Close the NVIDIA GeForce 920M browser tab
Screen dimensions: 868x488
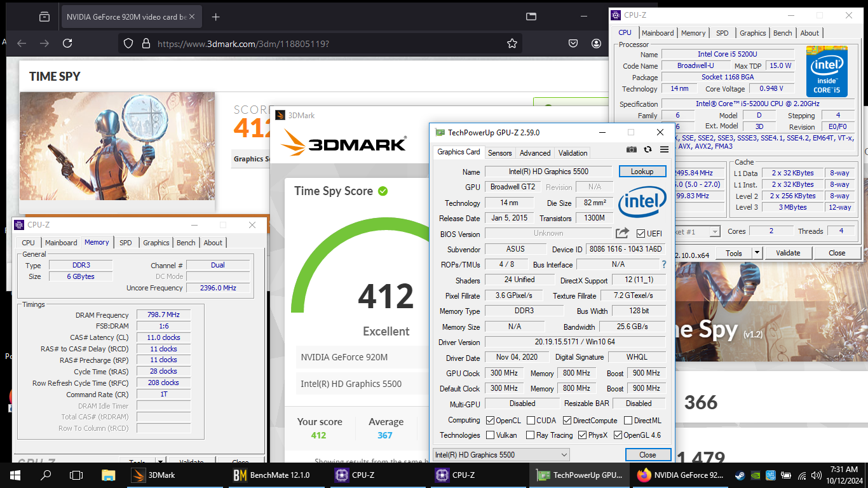[x=193, y=17]
